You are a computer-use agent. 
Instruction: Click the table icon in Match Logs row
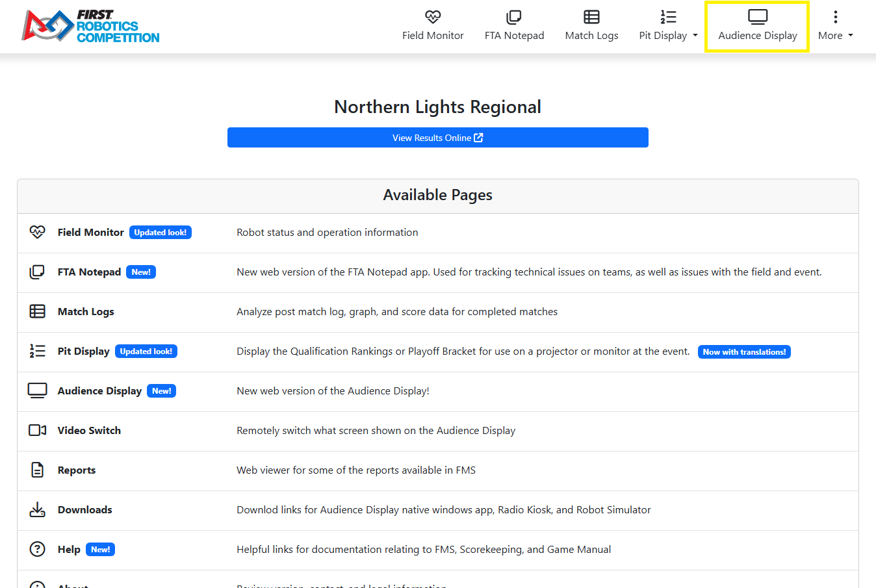(38, 311)
